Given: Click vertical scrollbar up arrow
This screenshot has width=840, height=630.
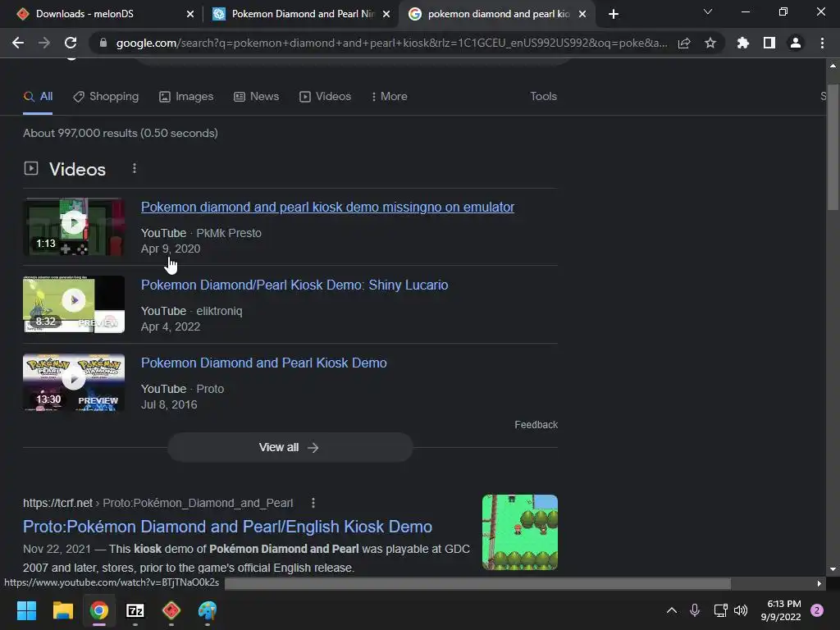Looking at the screenshot, I should click(833, 66).
